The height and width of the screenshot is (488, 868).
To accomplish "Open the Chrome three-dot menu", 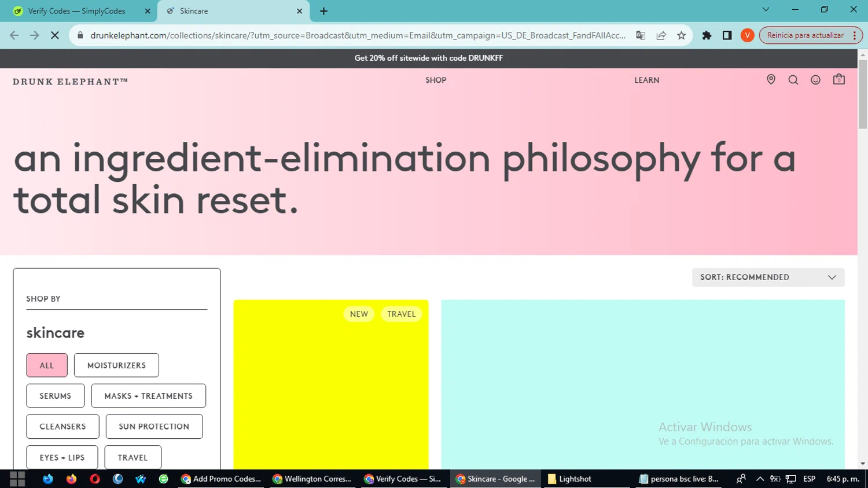I will (855, 35).
